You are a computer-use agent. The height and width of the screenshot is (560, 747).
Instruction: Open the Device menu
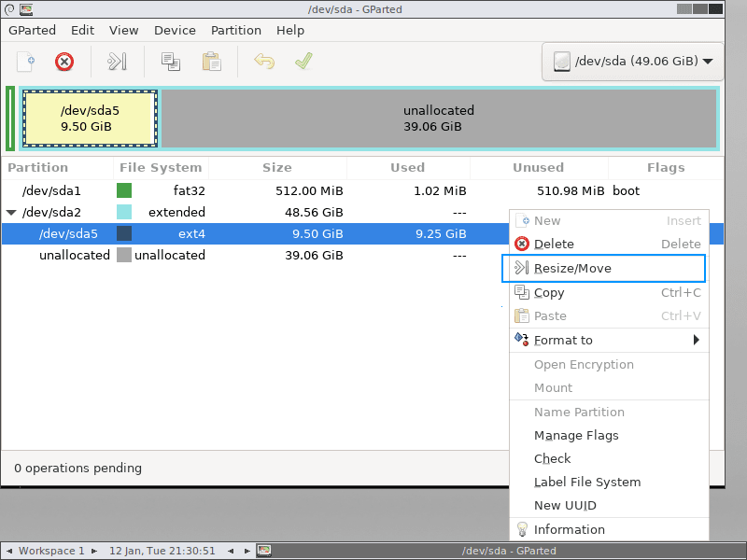pos(175,30)
